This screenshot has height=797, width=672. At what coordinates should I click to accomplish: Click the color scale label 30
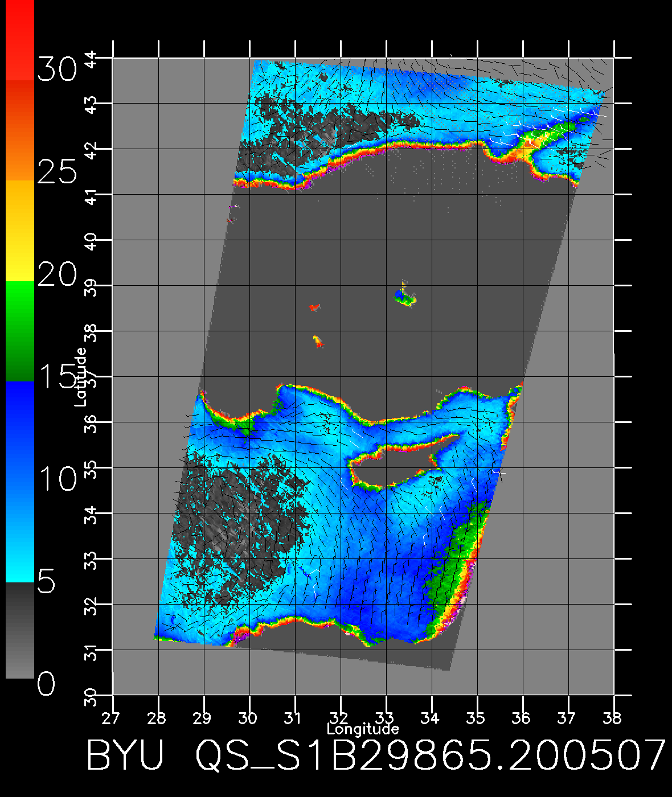click(x=56, y=70)
